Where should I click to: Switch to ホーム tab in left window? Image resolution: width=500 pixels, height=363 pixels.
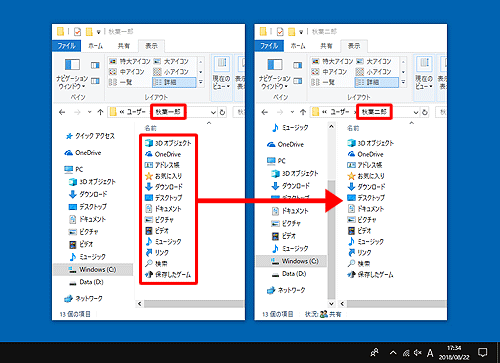[x=96, y=46]
